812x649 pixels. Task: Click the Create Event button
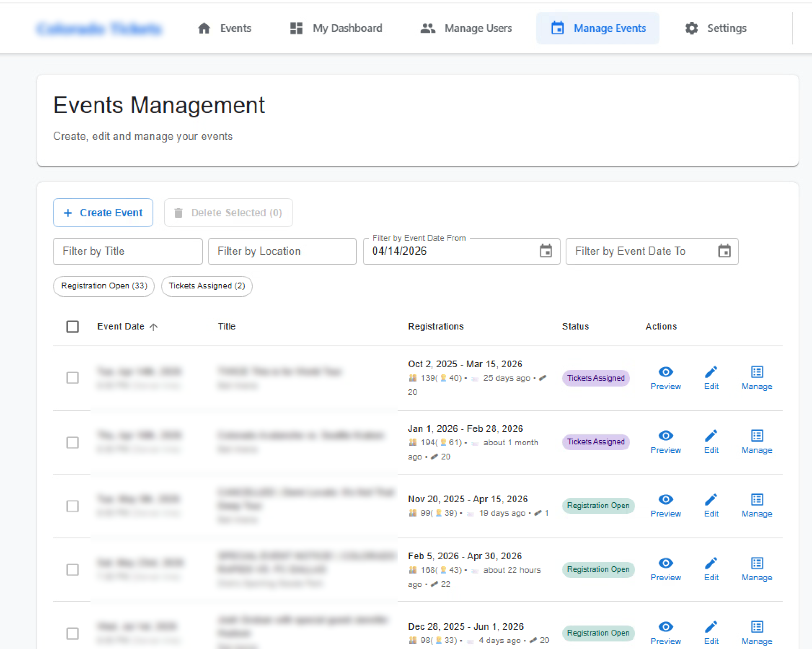pos(103,213)
